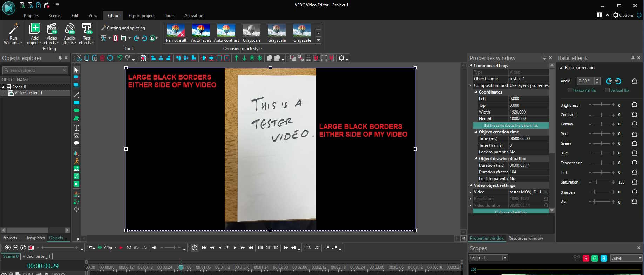Open the Activation tab
644x275 pixels.
(194, 16)
